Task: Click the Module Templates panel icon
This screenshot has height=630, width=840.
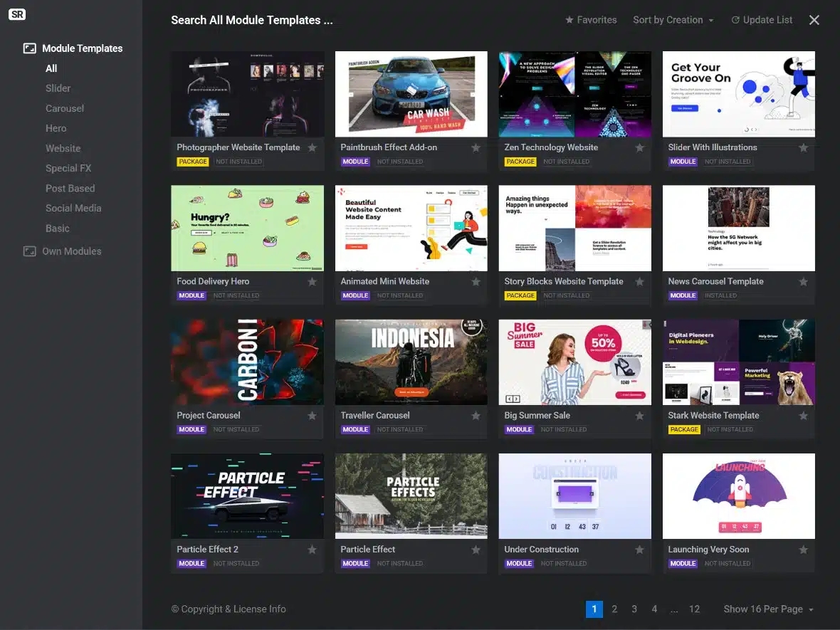Action: tap(29, 48)
